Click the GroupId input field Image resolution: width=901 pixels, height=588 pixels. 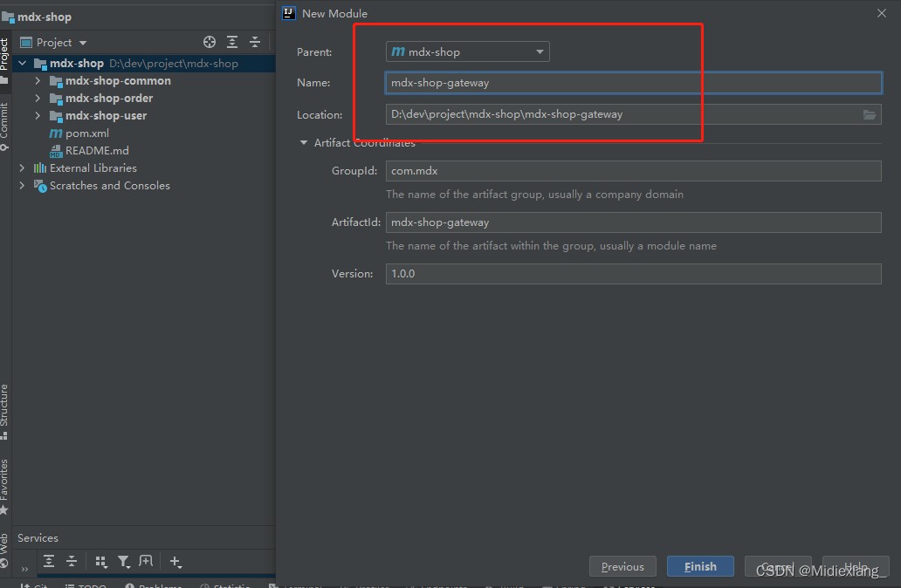pos(633,171)
